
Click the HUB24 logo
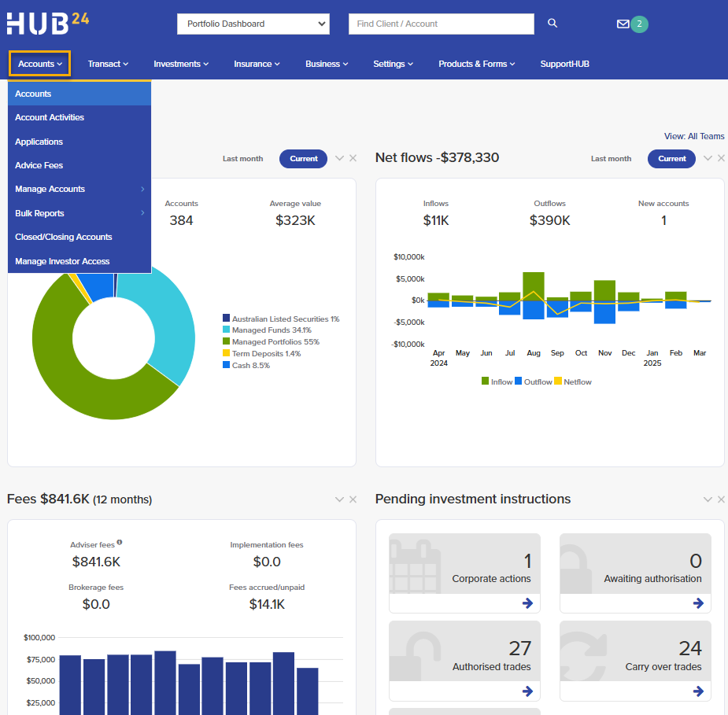pyautogui.click(x=48, y=23)
